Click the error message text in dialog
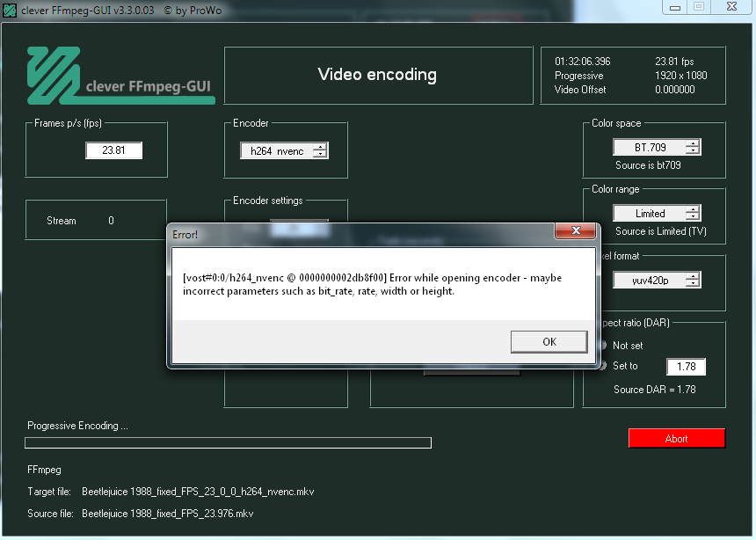This screenshot has height=540, width=756. [x=372, y=284]
